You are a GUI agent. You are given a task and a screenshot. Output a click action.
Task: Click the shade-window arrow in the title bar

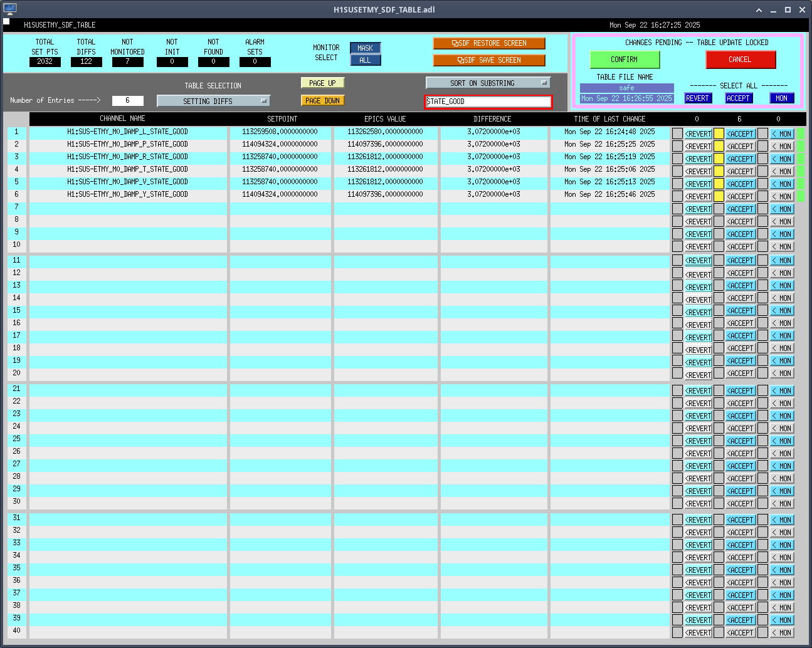(x=759, y=10)
